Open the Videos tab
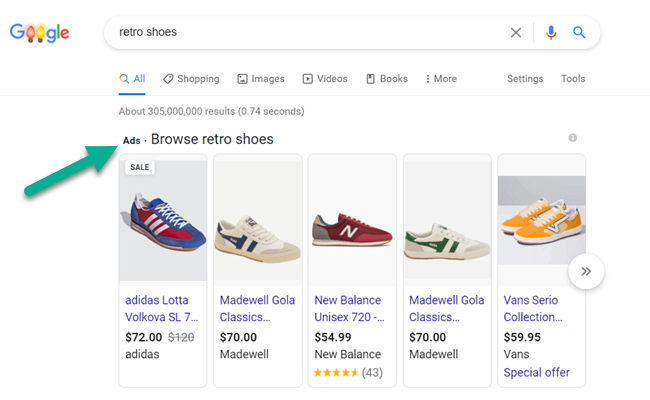The height and width of the screenshot is (400, 650). point(325,79)
